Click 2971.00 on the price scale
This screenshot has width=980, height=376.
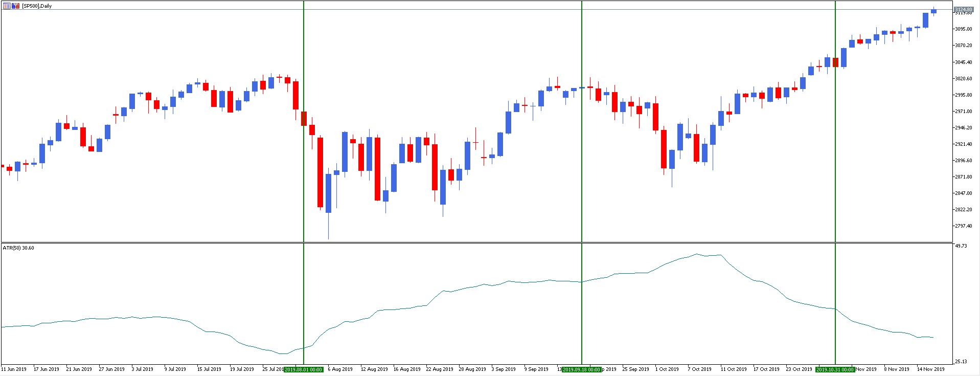point(964,112)
